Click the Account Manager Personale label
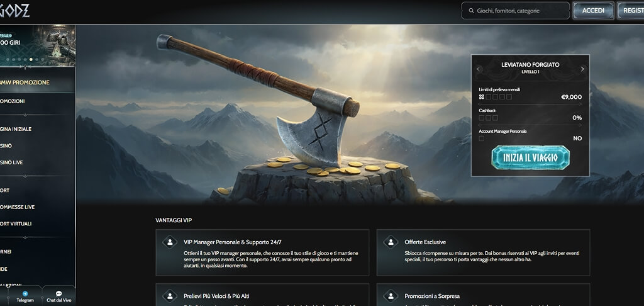The image size is (644, 306). tap(502, 131)
